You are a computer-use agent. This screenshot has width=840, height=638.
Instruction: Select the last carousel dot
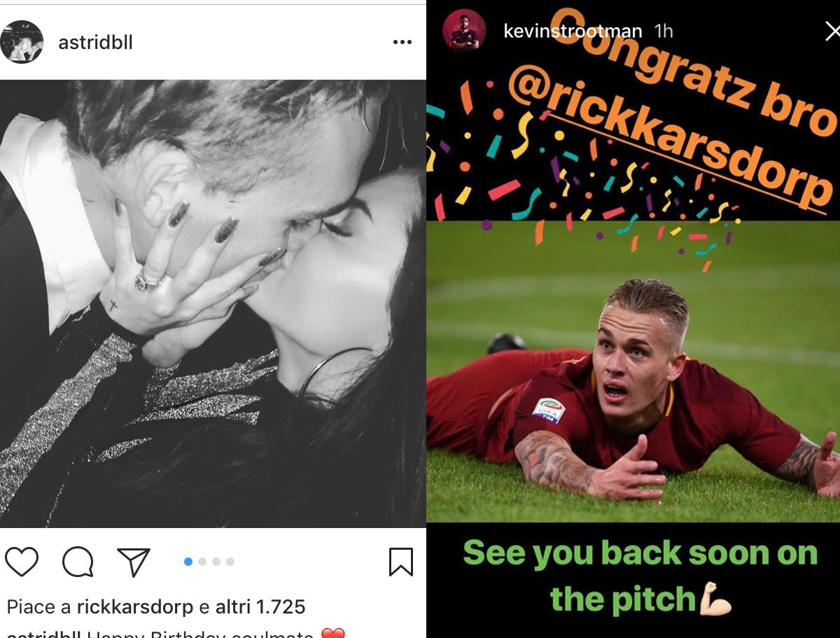point(230,562)
